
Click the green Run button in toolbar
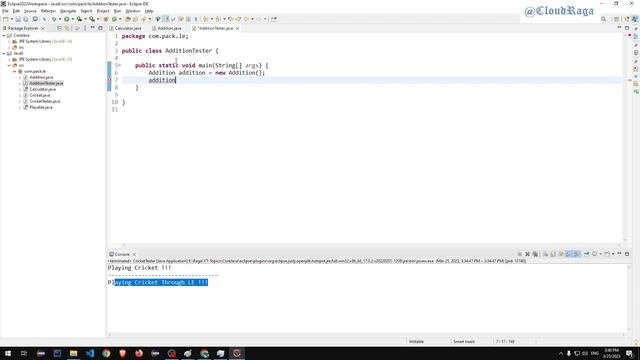tap(66, 19)
